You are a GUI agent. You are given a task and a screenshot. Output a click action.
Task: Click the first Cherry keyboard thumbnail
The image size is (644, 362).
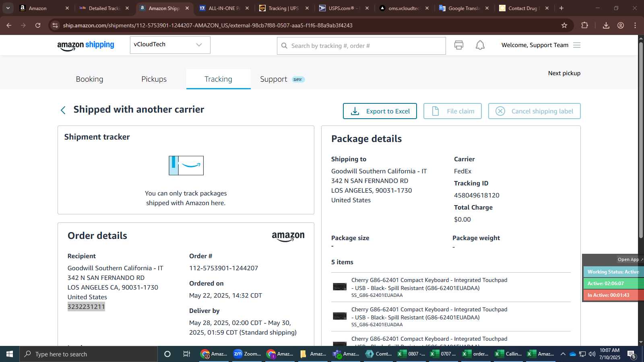[x=340, y=287]
